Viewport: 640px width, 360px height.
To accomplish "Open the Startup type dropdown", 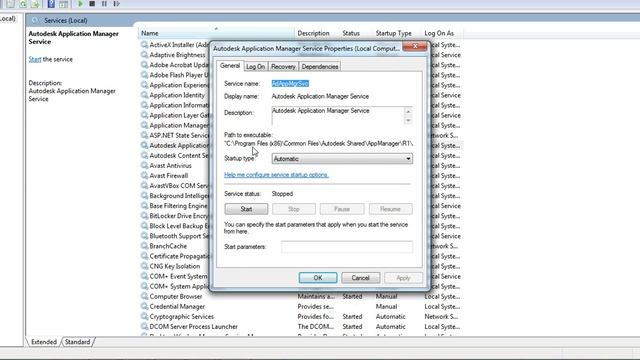I will coord(342,159).
